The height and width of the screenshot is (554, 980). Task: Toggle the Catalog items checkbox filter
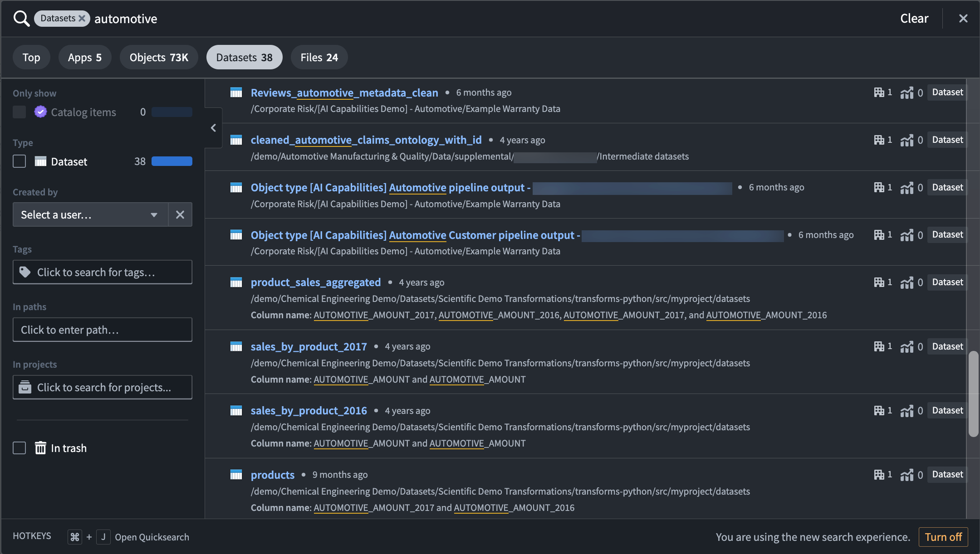pyautogui.click(x=19, y=112)
